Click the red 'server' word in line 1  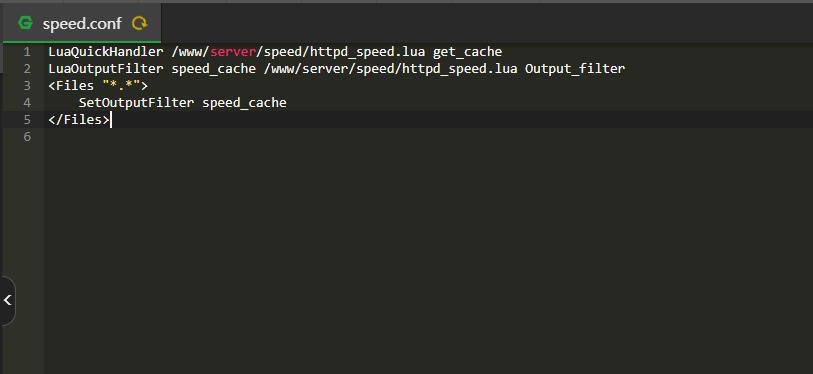[x=233, y=52]
